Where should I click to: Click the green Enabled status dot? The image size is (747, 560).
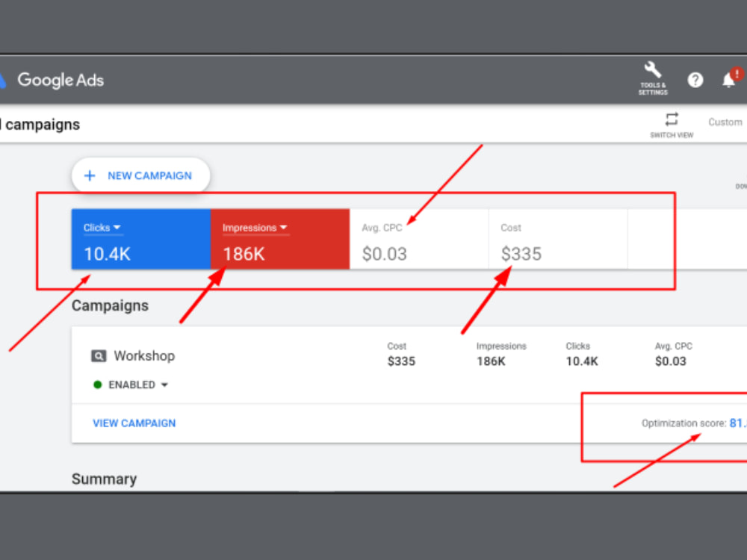98,385
